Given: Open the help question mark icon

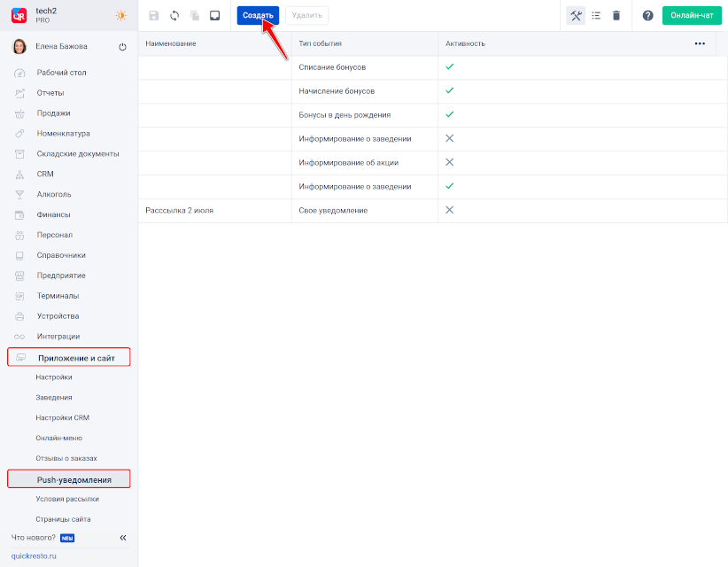Looking at the screenshot, I should tap(647, 16).
